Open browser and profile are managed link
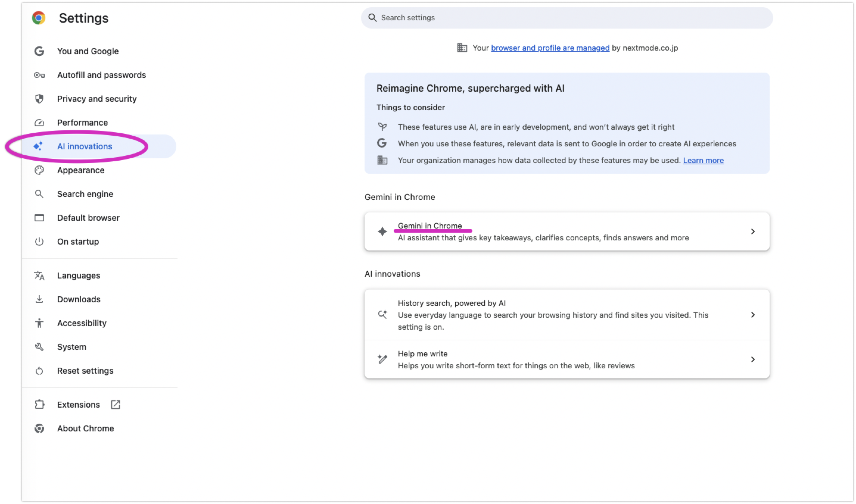 tap(550, 48)
